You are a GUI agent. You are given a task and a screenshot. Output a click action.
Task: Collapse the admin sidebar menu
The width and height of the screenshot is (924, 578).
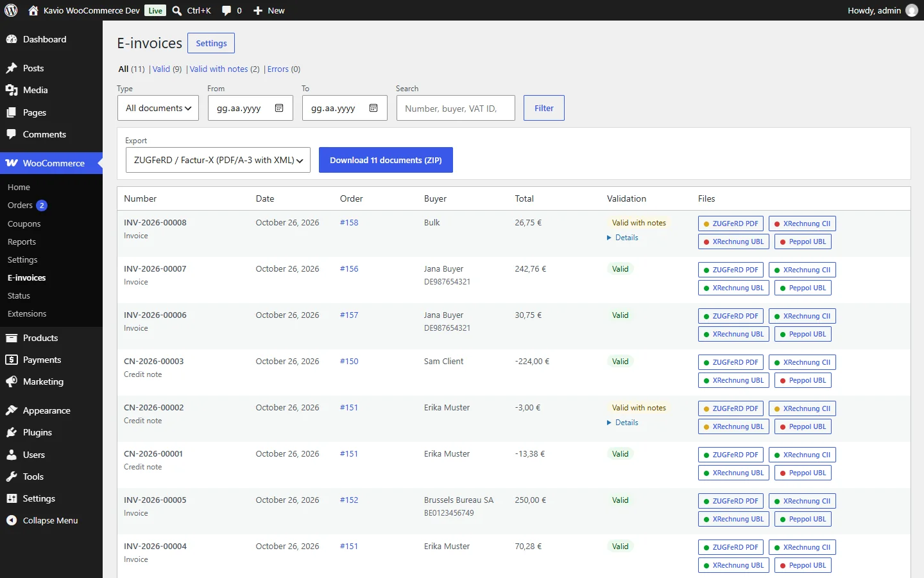point(51,520)
